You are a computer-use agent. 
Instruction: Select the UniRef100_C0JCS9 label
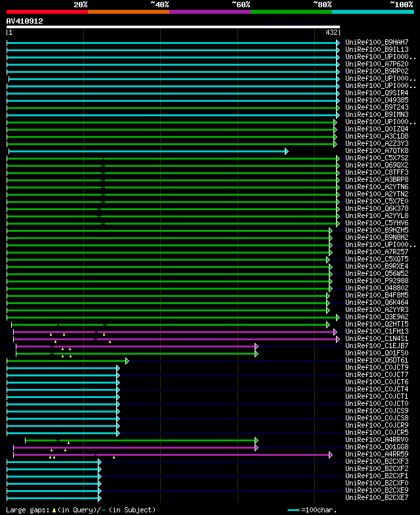point(377,411)
